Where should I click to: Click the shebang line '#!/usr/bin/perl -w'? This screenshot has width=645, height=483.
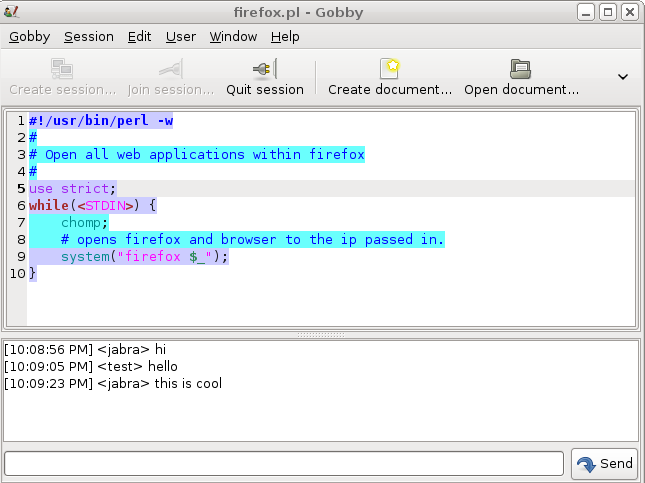(101, 121)
